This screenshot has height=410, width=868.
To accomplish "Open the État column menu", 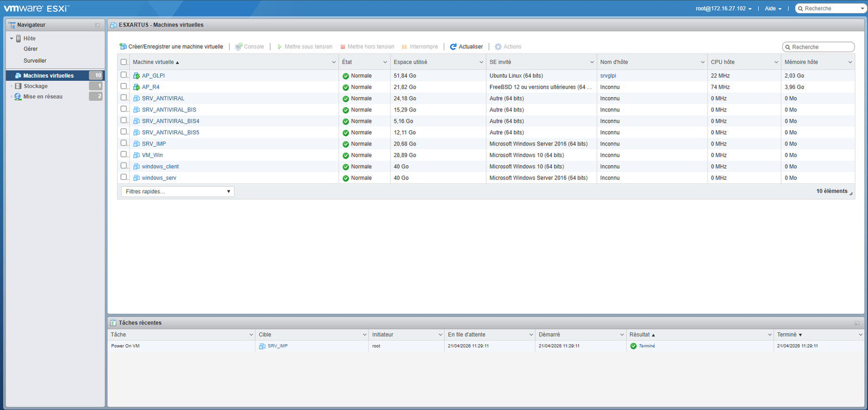I will (385, 62).
